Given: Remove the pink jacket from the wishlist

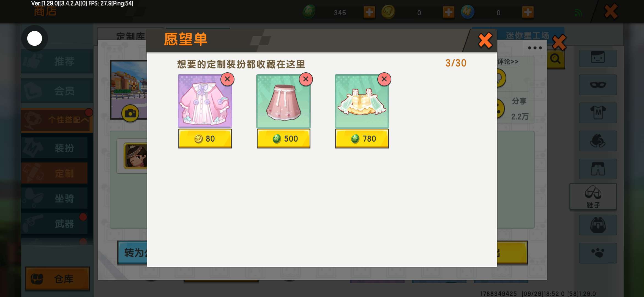Looking at the screenshot, I should click(x=227, y=79).
